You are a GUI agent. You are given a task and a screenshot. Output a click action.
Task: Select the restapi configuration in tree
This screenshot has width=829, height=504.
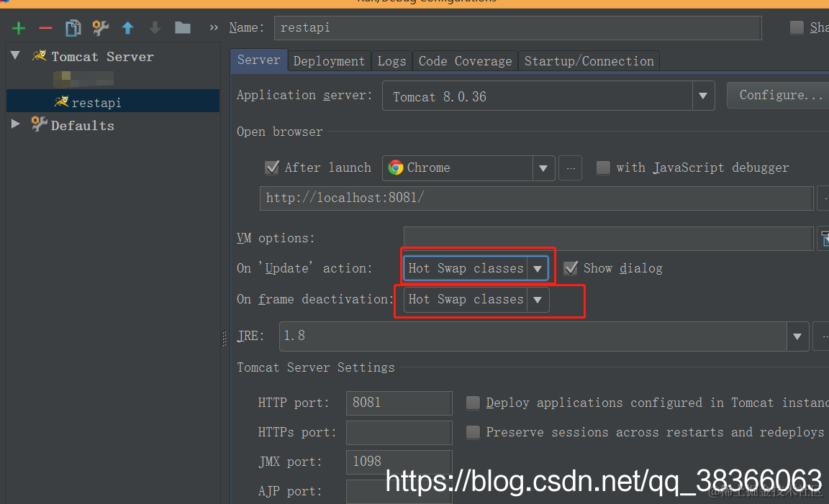(113, 101)
